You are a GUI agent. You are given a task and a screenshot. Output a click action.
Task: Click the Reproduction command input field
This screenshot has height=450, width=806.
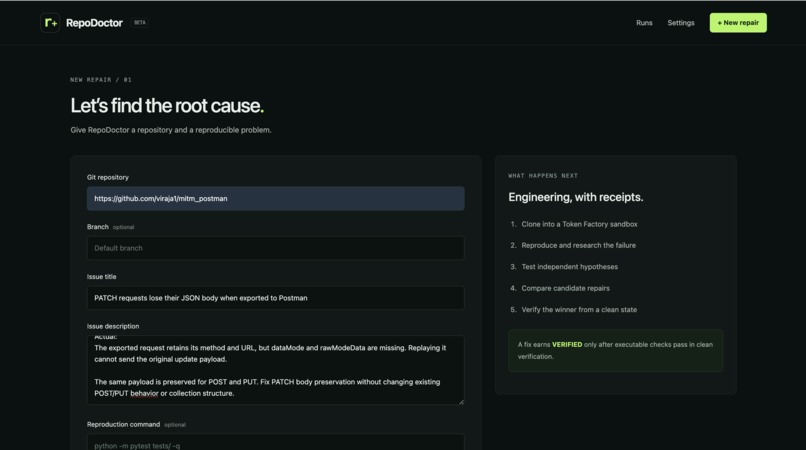point(276,442)
